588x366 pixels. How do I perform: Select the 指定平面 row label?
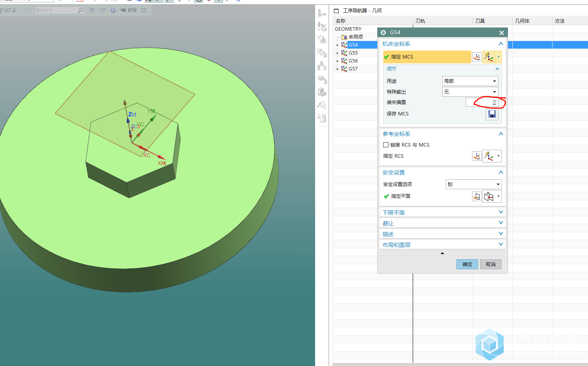401,196
